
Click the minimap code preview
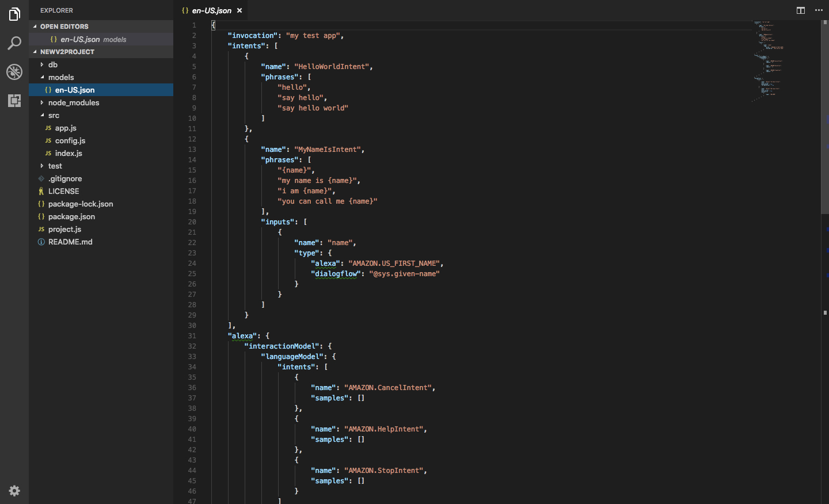tap(769, 58)
